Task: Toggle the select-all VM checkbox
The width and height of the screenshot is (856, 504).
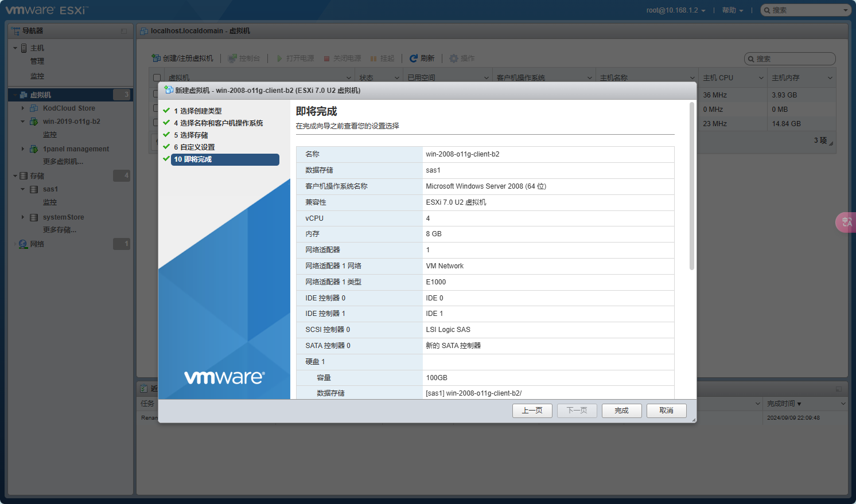Action: (x=157, y=78)
